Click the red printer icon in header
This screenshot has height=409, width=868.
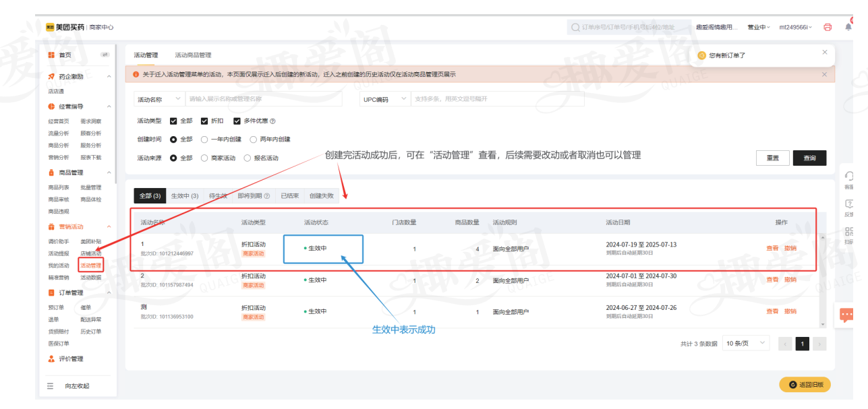[x=828, y=27]
